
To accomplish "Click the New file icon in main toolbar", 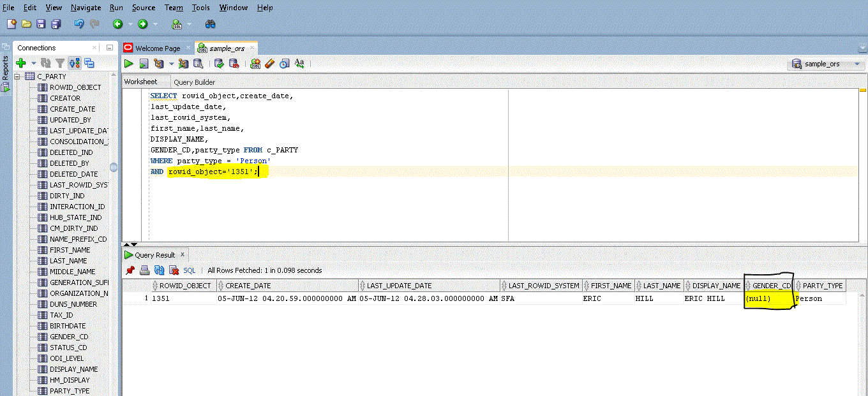I will (x=11, y=24).
